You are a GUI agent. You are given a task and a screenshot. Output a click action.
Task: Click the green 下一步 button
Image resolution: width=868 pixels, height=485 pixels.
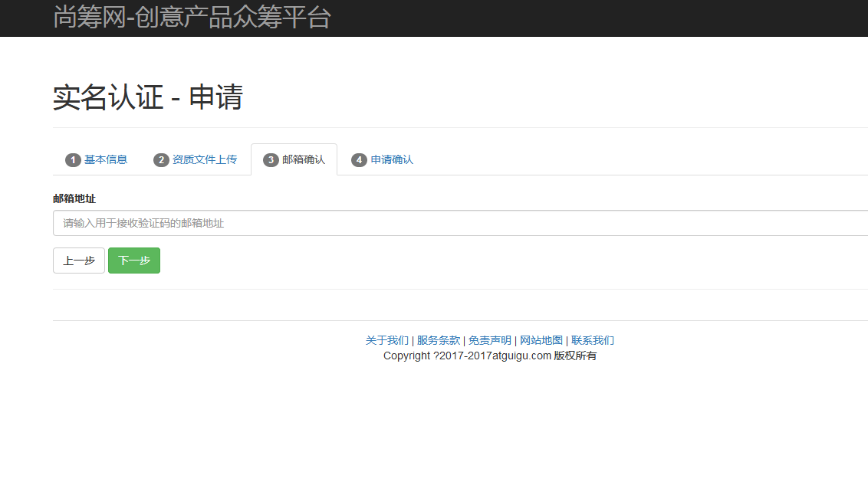133,260
